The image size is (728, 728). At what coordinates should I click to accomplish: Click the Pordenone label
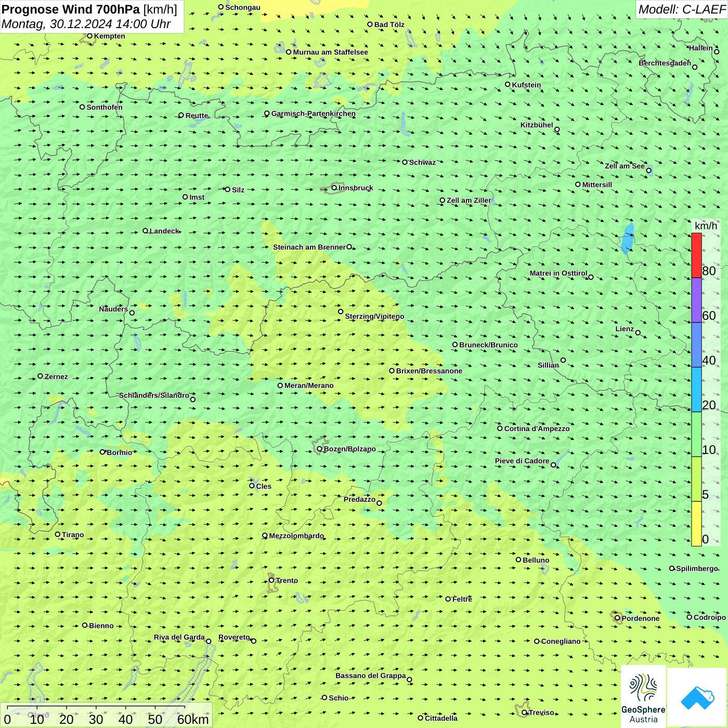click(x=641, y=618)
